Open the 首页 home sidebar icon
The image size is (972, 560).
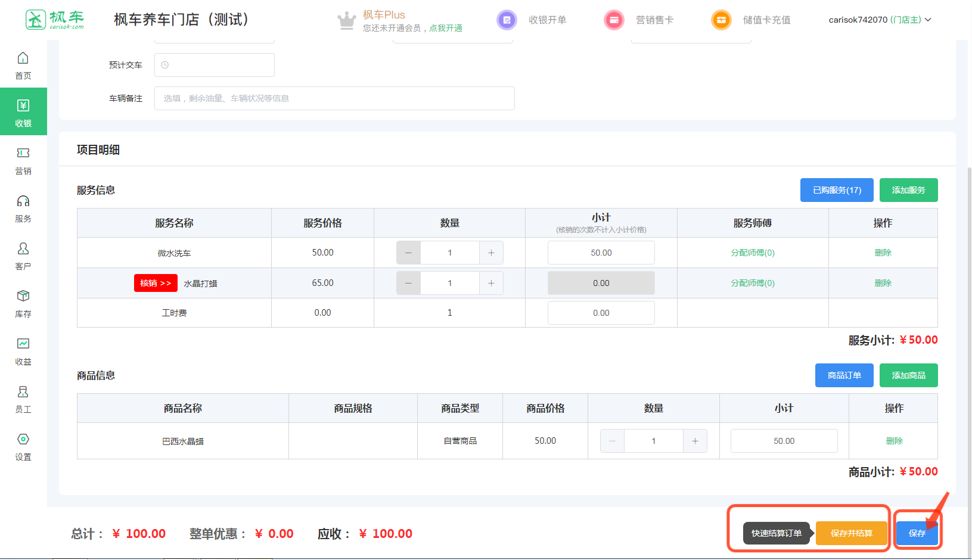coord(23,64)
